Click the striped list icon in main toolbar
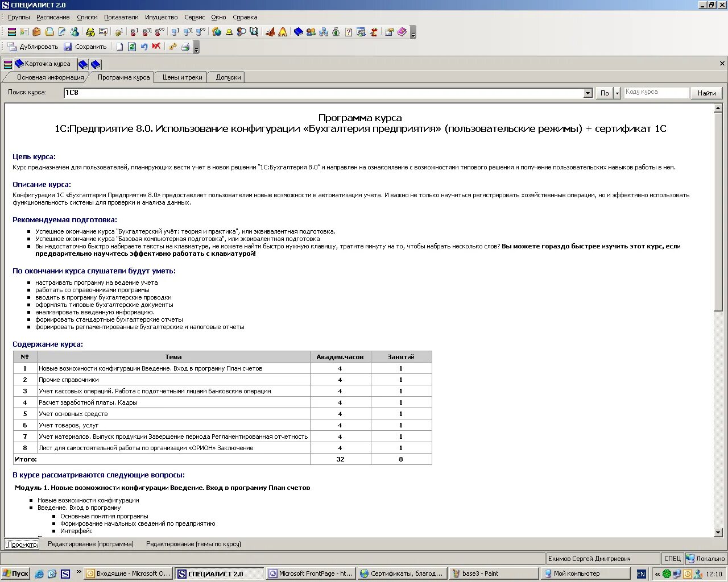 (x=11, y=32)
